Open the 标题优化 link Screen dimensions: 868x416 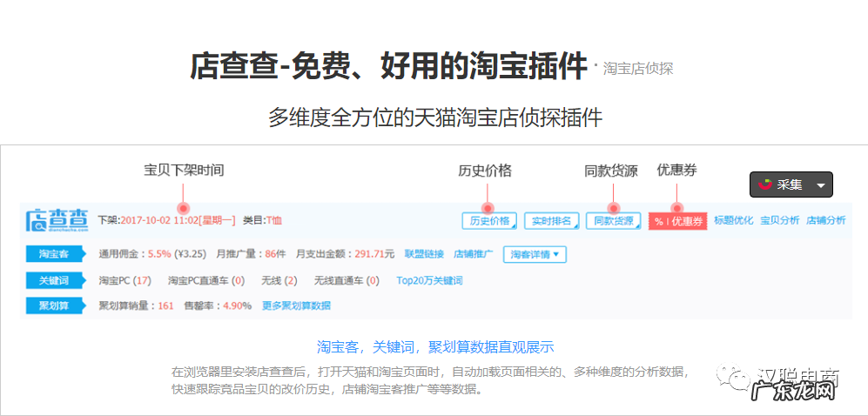733,220
